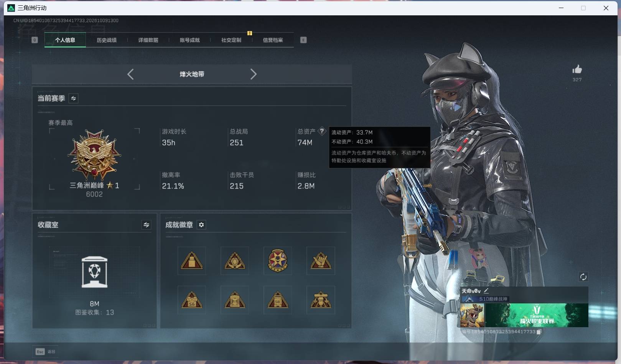The image size is (621, 364).
Task: Click the Esc 返回 back button
Action: (46, 351)
